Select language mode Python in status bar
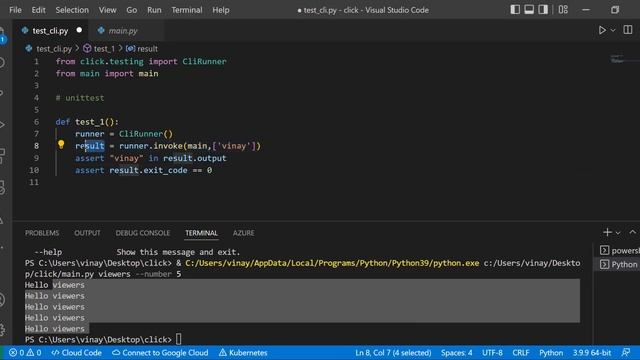This screenshot has width=640, height=360. [x=551, y=353]
